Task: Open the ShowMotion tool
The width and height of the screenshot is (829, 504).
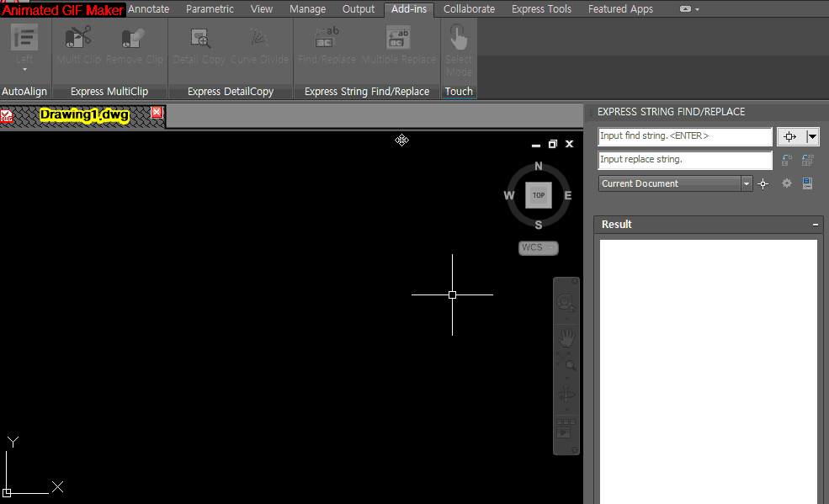Action: tap(566, 429)
